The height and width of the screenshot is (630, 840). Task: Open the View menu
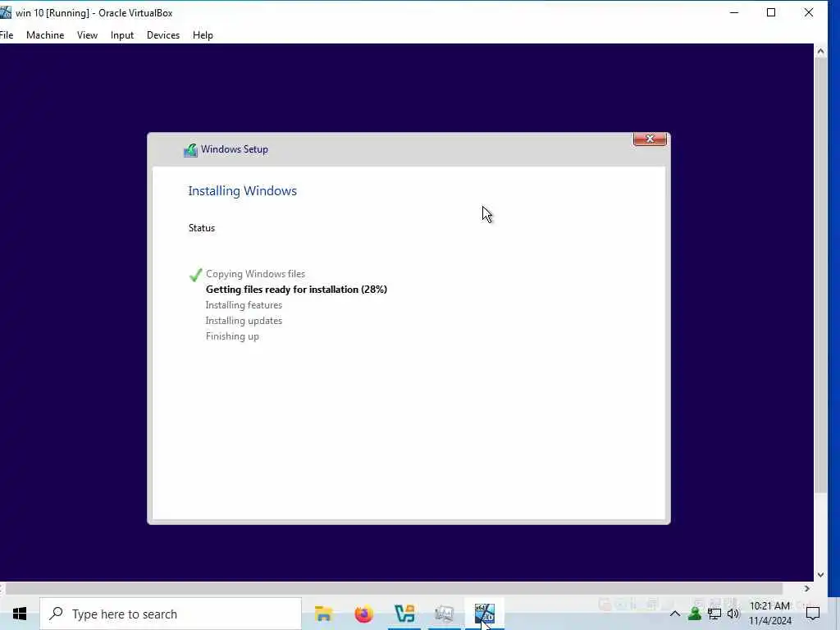(x=87, y=35)
